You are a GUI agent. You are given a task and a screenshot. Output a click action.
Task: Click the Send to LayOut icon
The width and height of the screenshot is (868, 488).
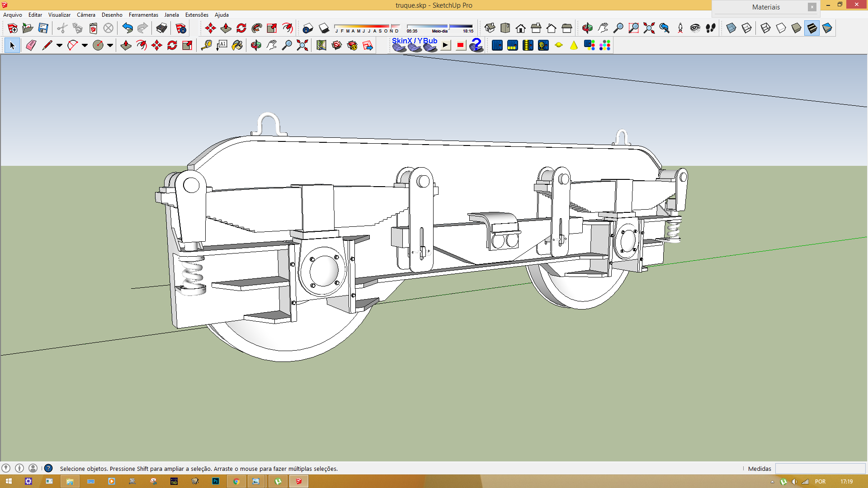coord(368,45)
